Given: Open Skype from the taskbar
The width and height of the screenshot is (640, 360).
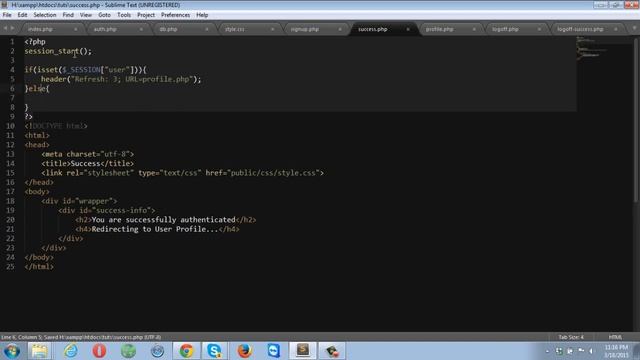Looking at the screenshot, I should tap(215, 351).
